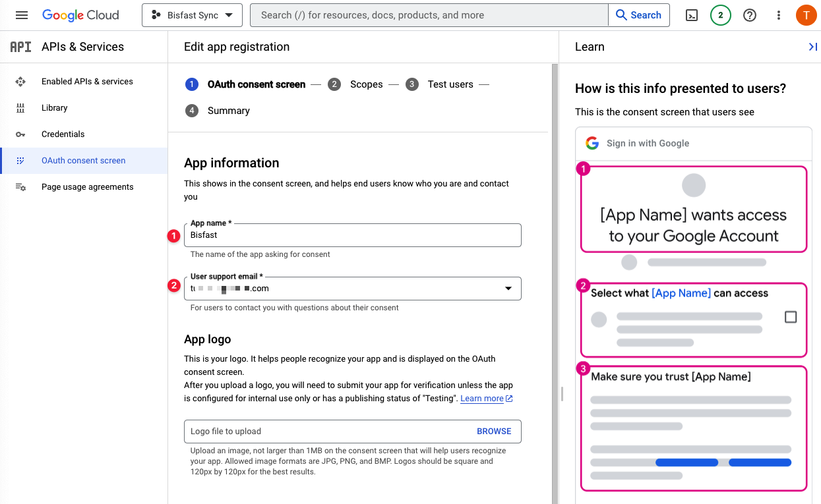Click 'This is the consent screen that users see'
The width and height of the screenshot is (821, 504).
pos(665,112)
